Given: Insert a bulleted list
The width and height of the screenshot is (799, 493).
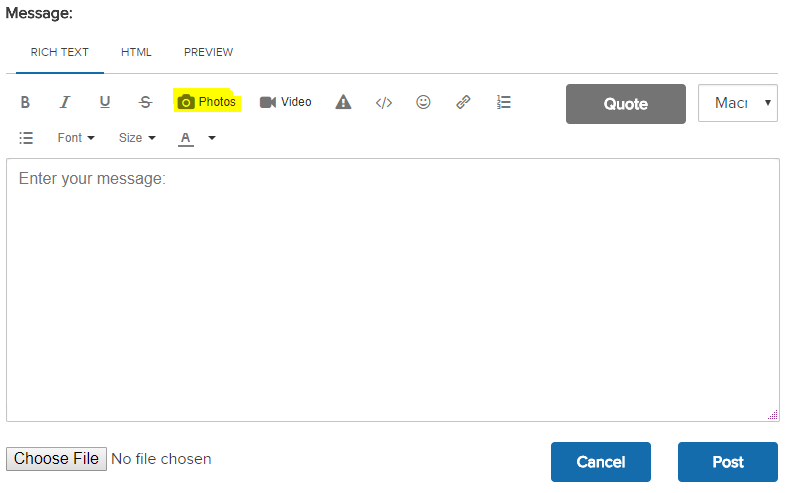Looking at the screenshot, I should (x=27, y=138).
